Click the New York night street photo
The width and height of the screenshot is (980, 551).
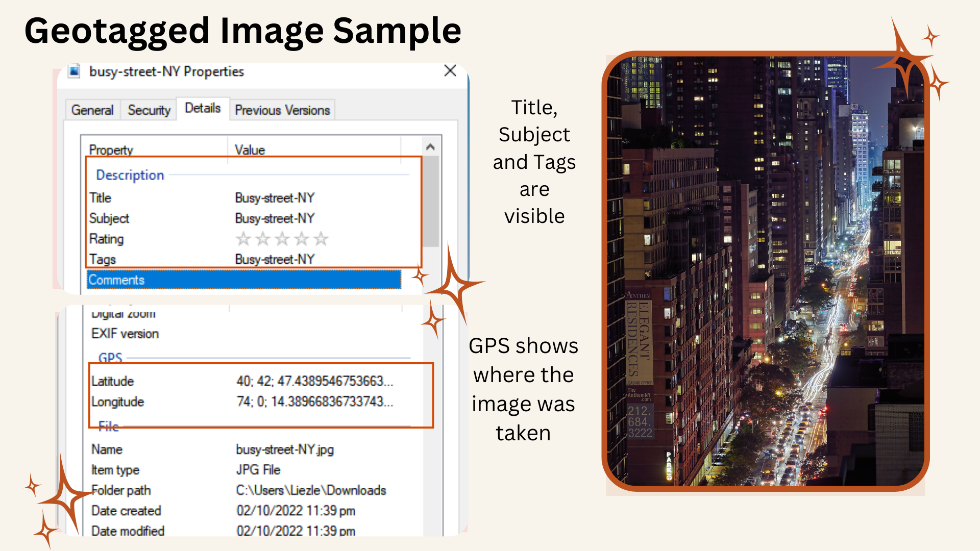click(x=766, y=270)
